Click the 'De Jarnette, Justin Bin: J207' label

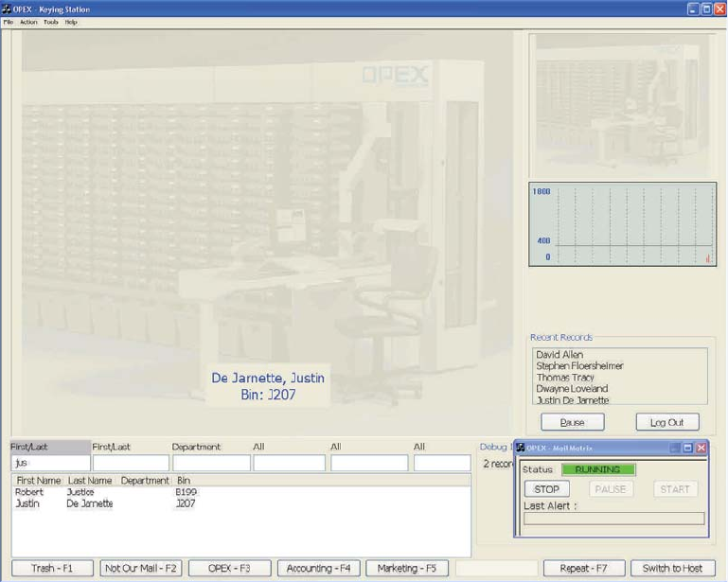pyautogui.click(x=268, y=386)
